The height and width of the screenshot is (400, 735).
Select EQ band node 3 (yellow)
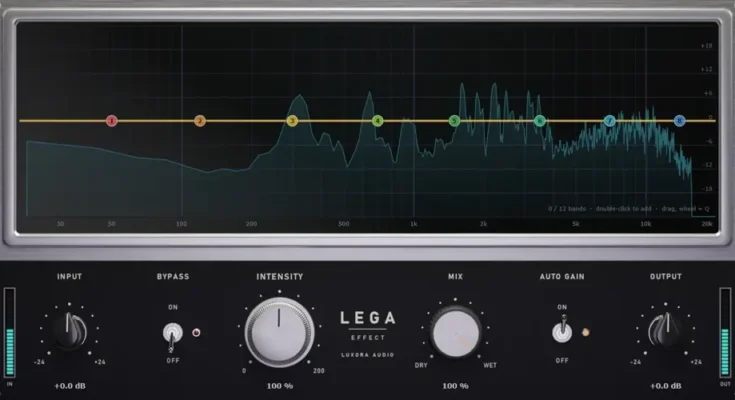pyautogui.click(x=292, y=121)
